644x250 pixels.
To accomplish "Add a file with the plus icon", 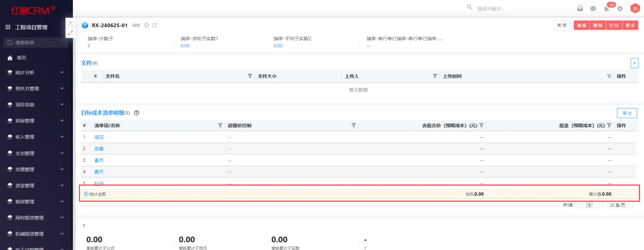I will click(x=634, y=63).
